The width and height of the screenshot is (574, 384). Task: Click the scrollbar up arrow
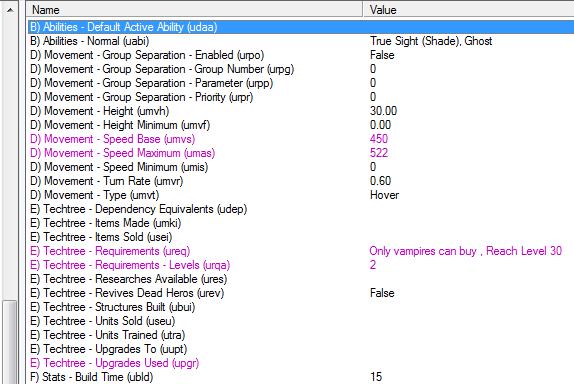(x=10, y=10)
